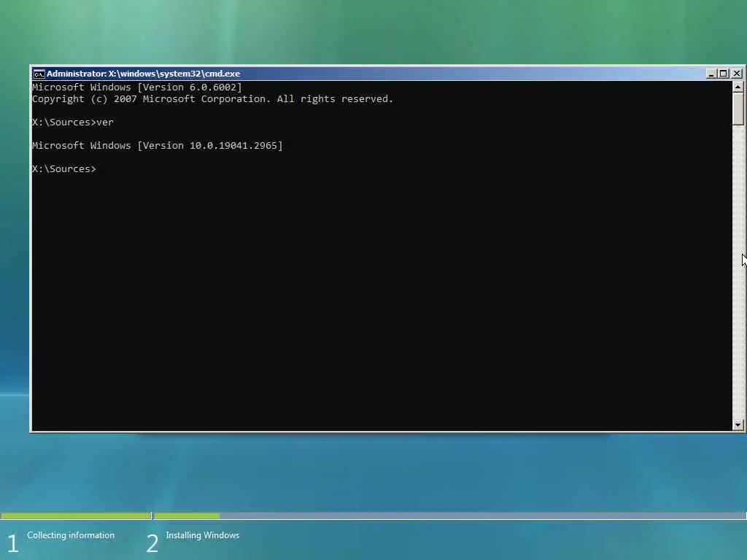Close the Administrator cmd.exe window
Screen dimensions: 747x560
[737, 74]
